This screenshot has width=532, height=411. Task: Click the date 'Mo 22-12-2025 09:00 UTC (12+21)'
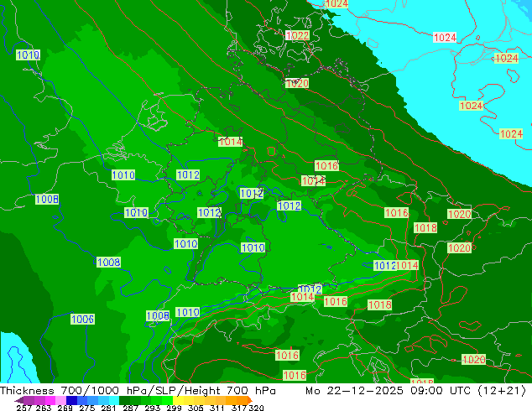click(x=416, y=391)
